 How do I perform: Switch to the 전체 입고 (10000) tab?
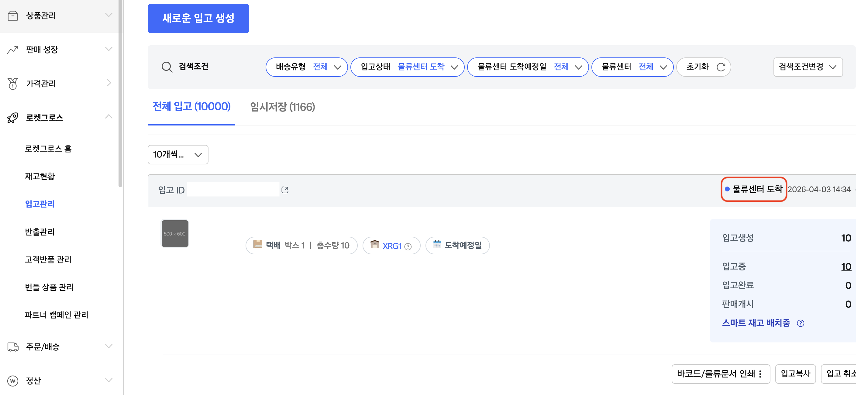tap(191, 107)
